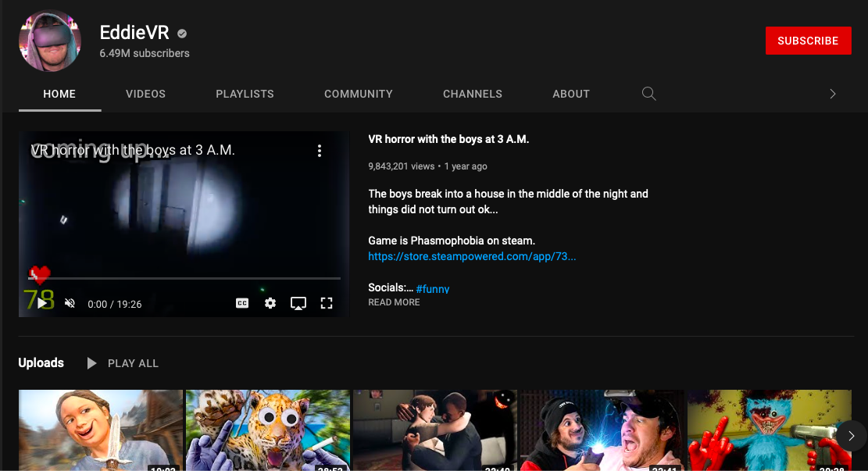
Task: Click the verified badge next to EddieVR
Action: click(x=181, y=34)
